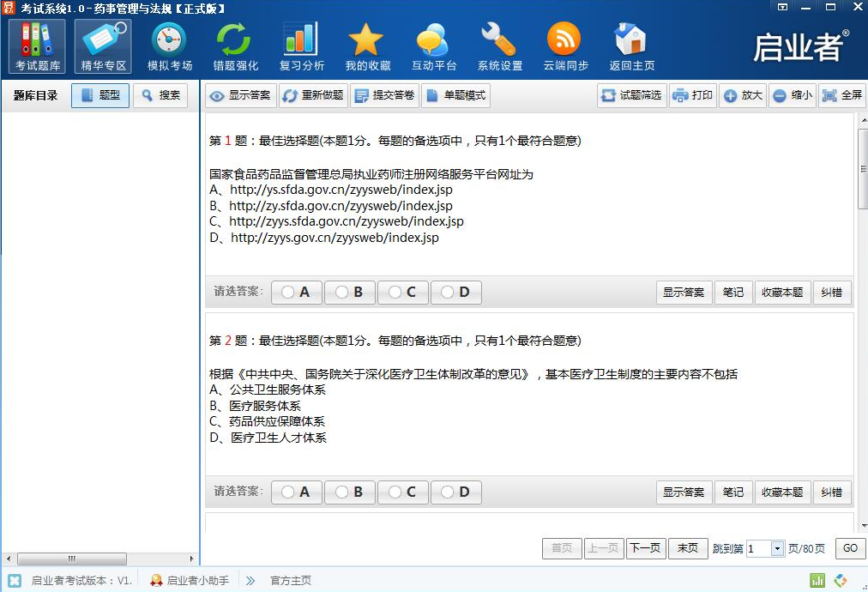This screenshot has height=592, width=868.
Task: Click 提交答卷 to submit answers
Action: [384, 95]
